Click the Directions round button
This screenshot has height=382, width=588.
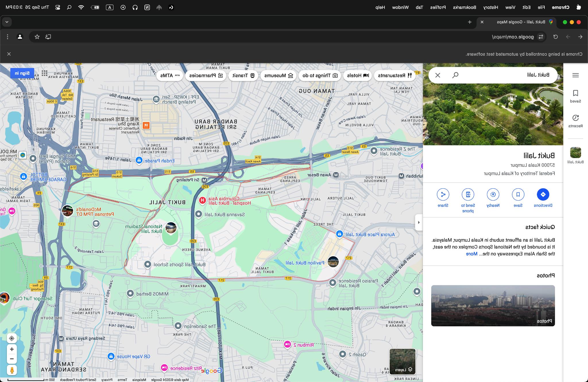tap(543, 194)
